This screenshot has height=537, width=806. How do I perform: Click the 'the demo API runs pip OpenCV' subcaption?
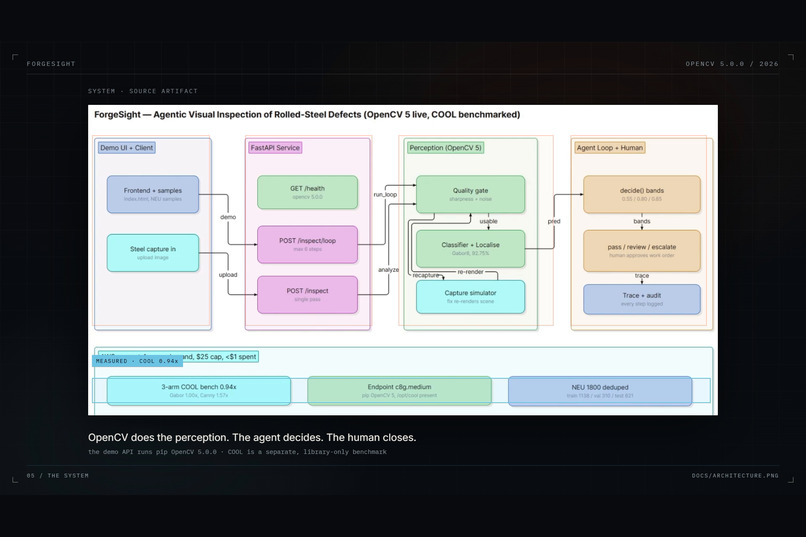(237, 452)
